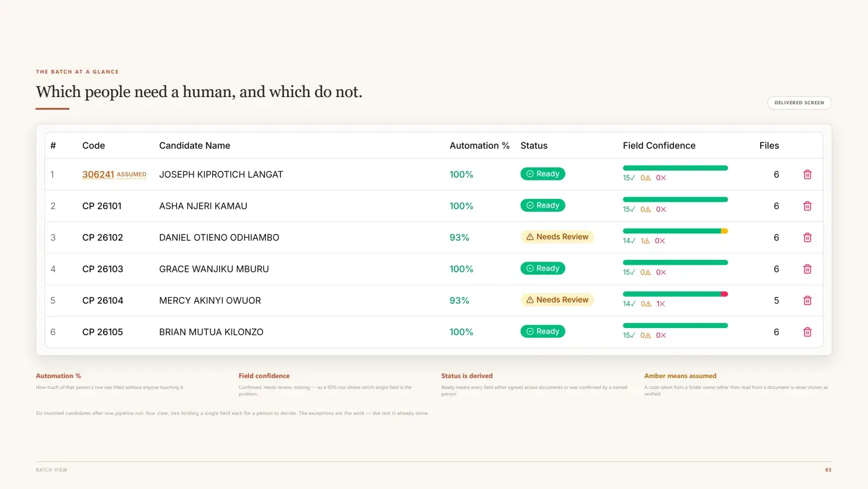Delete the ASHA NJERI KAMAU row
This screenshot has width=868, height=489.
coord(808,206)
